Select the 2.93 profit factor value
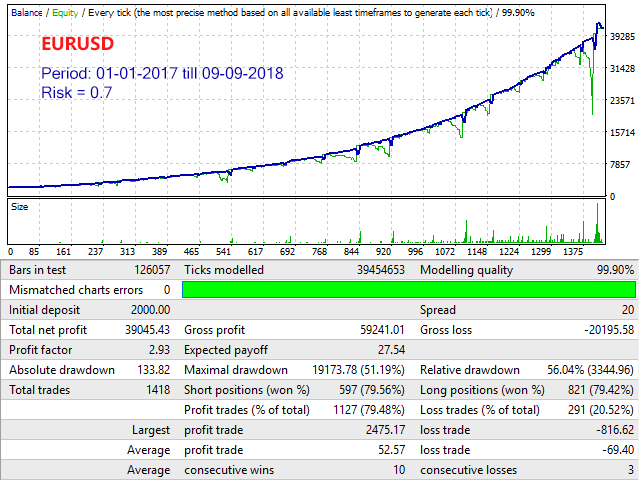The image size is (640, 480). [x=159, y=350]
